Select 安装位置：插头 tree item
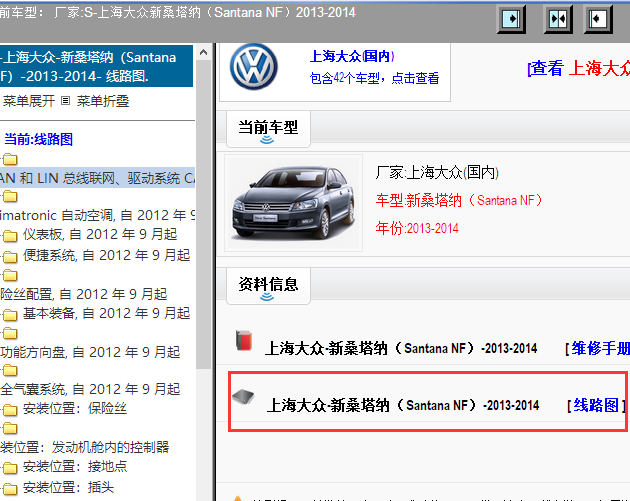 68,487
